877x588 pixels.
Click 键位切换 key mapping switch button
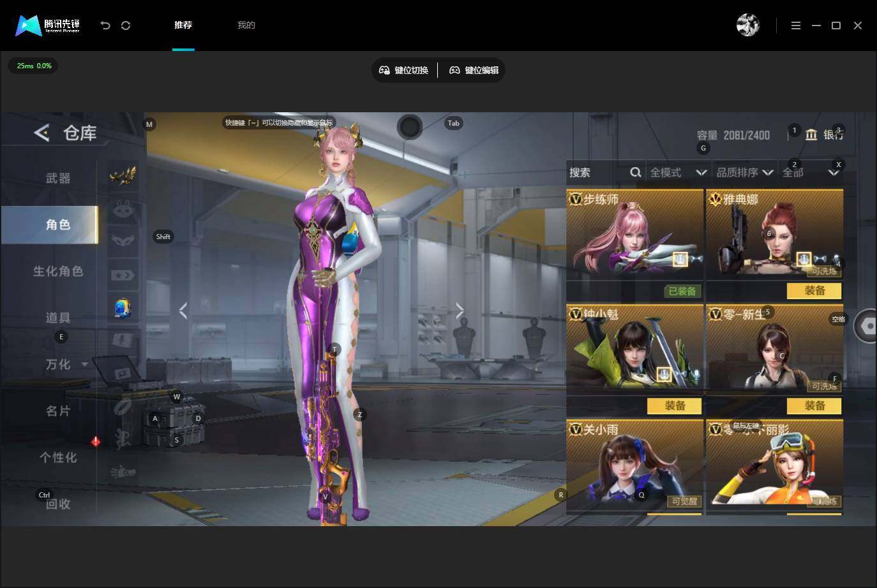pyautogui.click(x=403, y=70)
